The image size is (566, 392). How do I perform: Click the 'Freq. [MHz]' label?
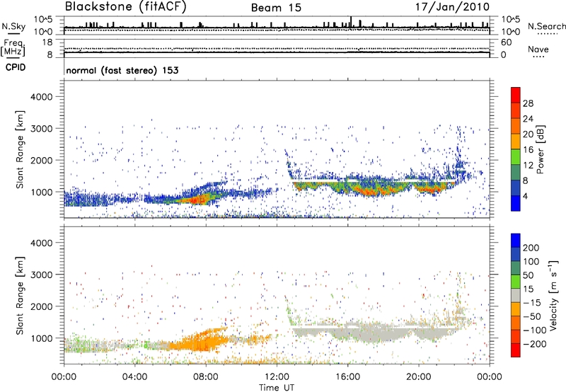pos(13,48)
